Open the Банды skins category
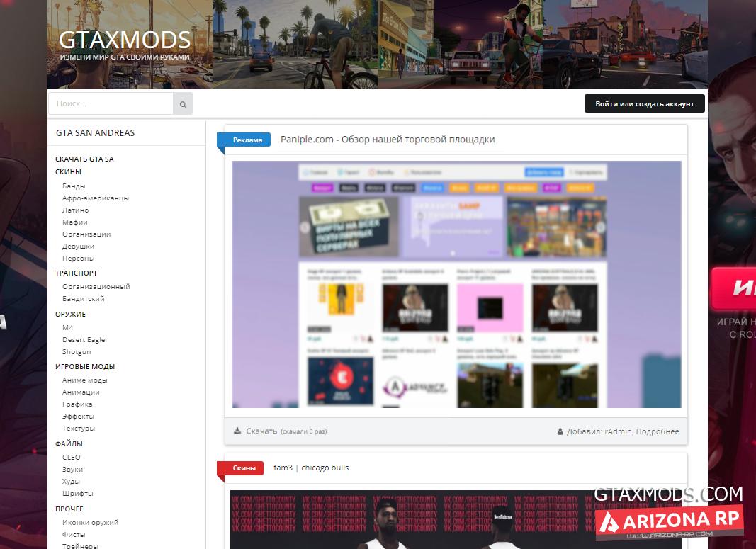This screenshot has width=756, height=549. (x=74, y=186)
